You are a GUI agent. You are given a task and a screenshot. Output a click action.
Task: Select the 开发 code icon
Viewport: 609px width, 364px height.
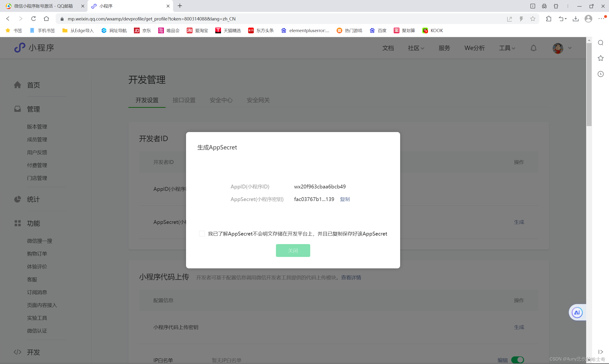[17, 352]
